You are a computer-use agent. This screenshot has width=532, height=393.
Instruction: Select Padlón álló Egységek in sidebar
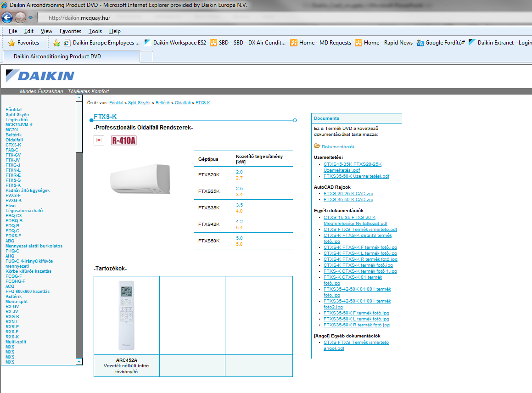(28, 191)
